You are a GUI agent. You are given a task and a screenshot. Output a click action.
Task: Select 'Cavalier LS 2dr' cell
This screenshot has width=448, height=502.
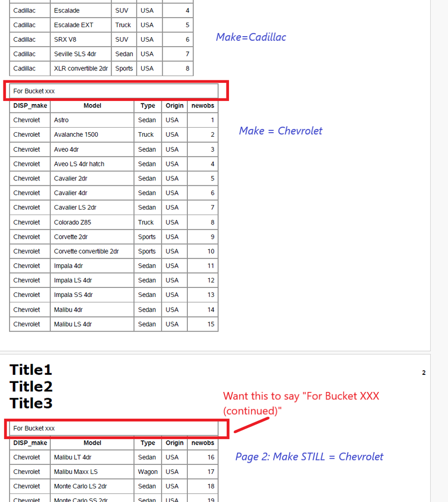[92, 208]
